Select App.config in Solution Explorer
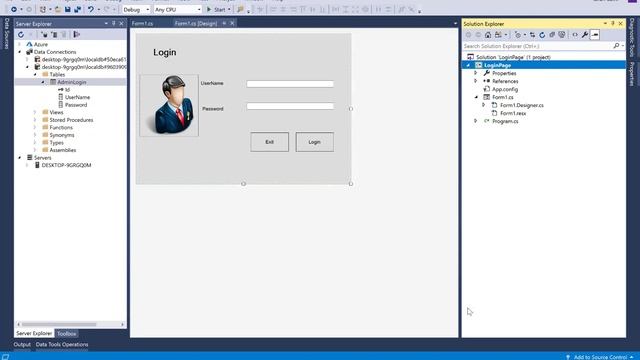The width and height of the screenshot is (640, 360). tap(504, 89)
